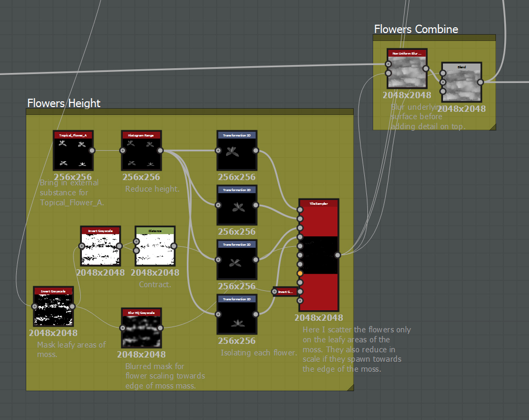Click the fold corner of Flowers Combine frame

pyautogui.click(x=492, y=127)
